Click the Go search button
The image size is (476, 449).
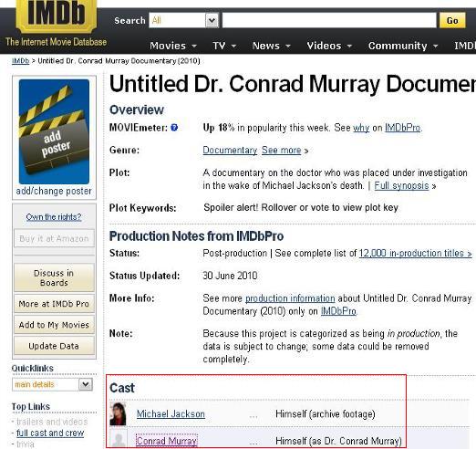pos(452,20)
